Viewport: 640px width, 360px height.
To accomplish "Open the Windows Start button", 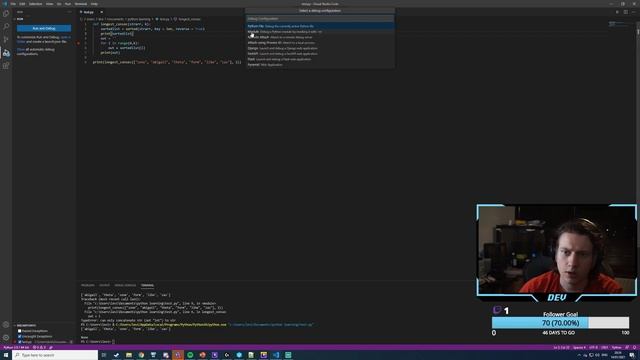I will pos(6,355).
